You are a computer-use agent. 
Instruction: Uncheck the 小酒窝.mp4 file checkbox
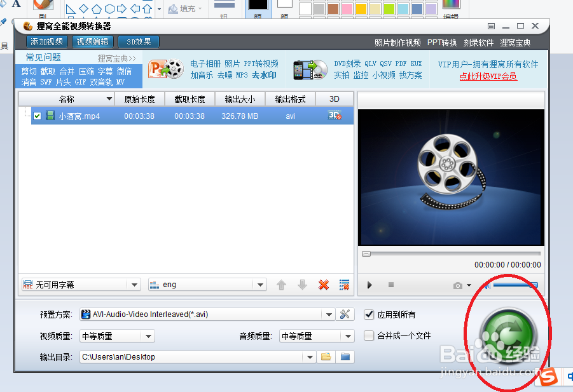pos(37,116)
